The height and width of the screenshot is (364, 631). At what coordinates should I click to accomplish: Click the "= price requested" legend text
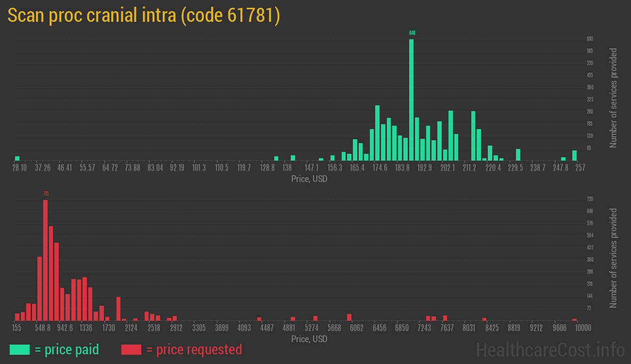click(194, 349)
